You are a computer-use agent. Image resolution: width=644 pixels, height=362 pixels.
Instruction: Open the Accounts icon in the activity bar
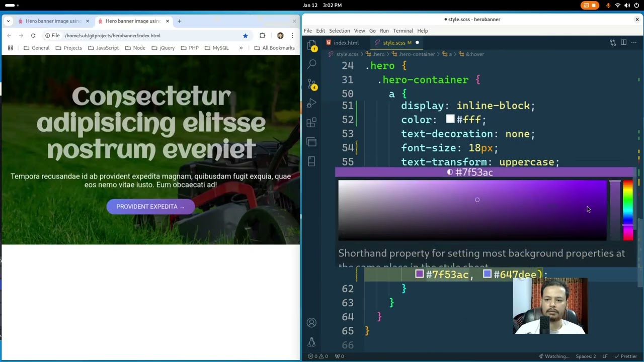[x=312, y=323]
